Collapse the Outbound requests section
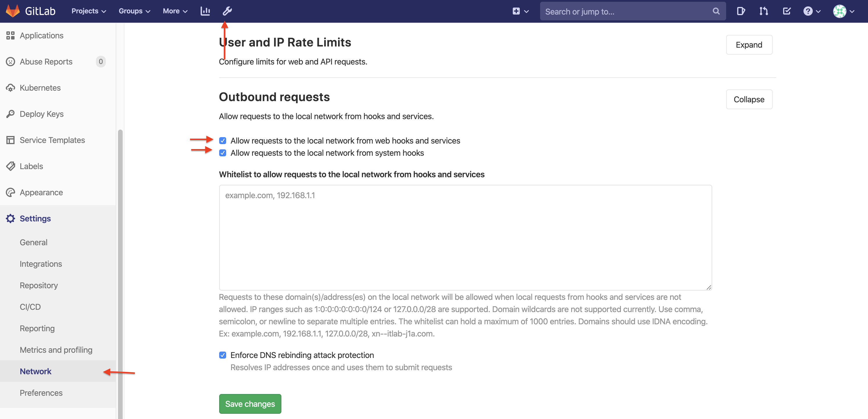Viewport: 868px width, 419px height. [x=749, y=99]
